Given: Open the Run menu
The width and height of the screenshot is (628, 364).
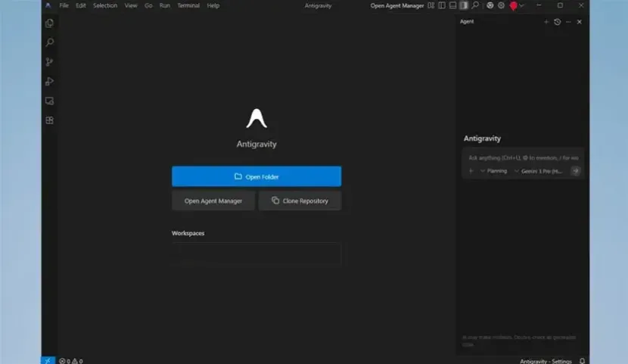Looking at the screenshot, I should 165,5.
